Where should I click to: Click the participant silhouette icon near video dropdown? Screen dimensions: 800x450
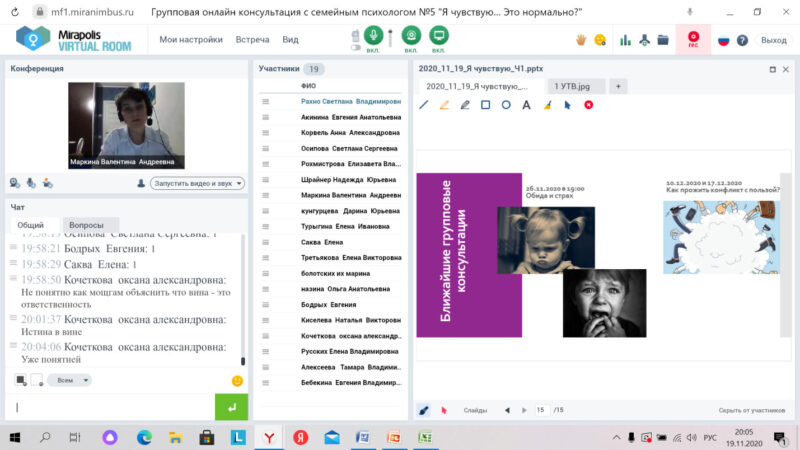point(141,183)
